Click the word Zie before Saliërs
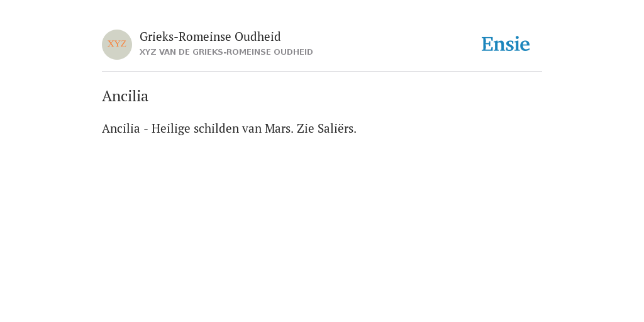Screen dimensions: 644x322 [306, 128]
